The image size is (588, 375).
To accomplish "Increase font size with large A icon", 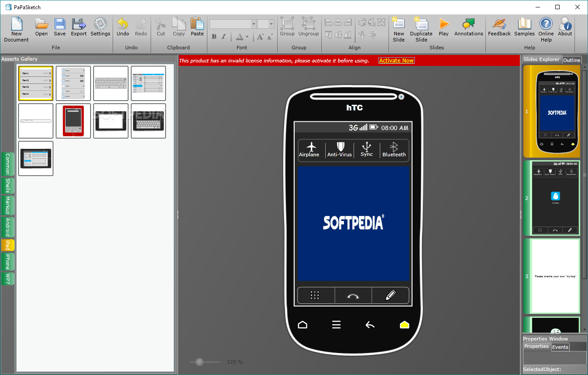I will [260, 37].
